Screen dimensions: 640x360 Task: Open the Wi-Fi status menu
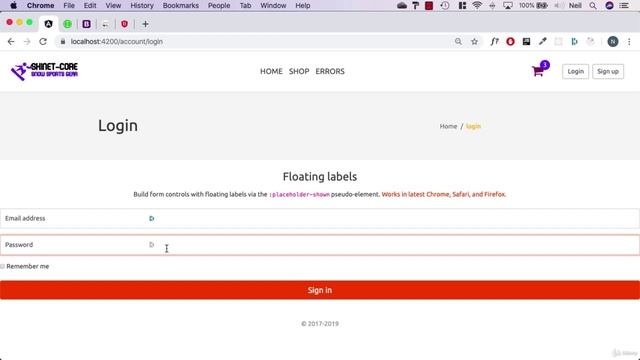(477, 6)
